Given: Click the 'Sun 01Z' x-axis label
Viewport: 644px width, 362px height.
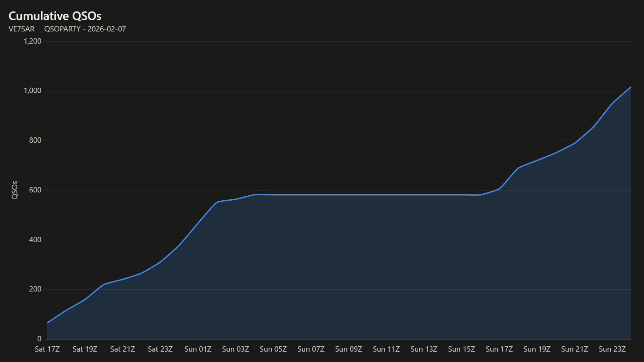Looking at the screenshot, I should tap(198, 349).
